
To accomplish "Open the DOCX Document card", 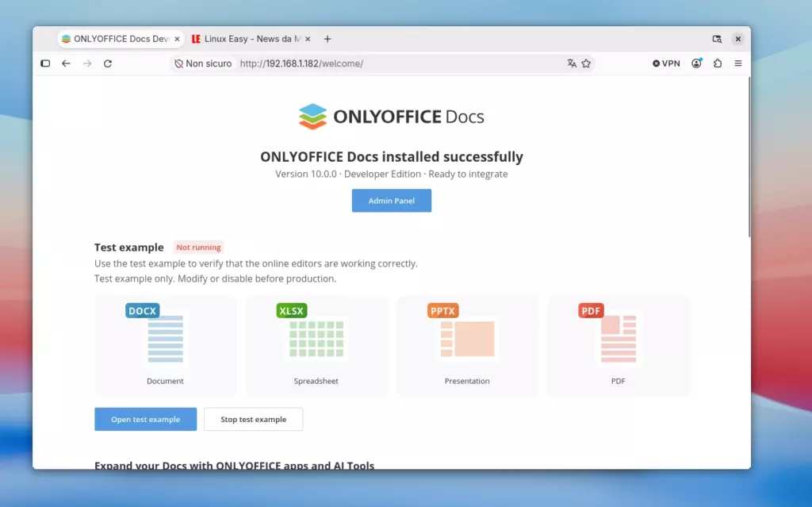I will coord(165,346).
